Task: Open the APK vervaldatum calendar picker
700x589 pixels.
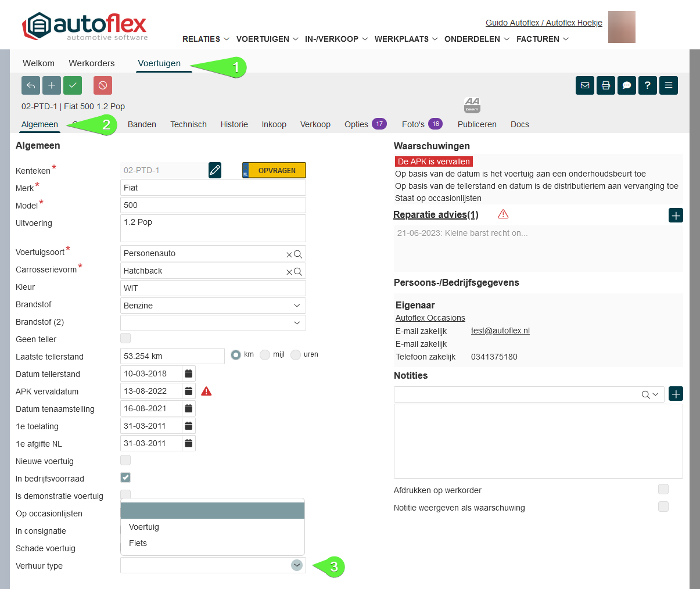Action: 189,391
